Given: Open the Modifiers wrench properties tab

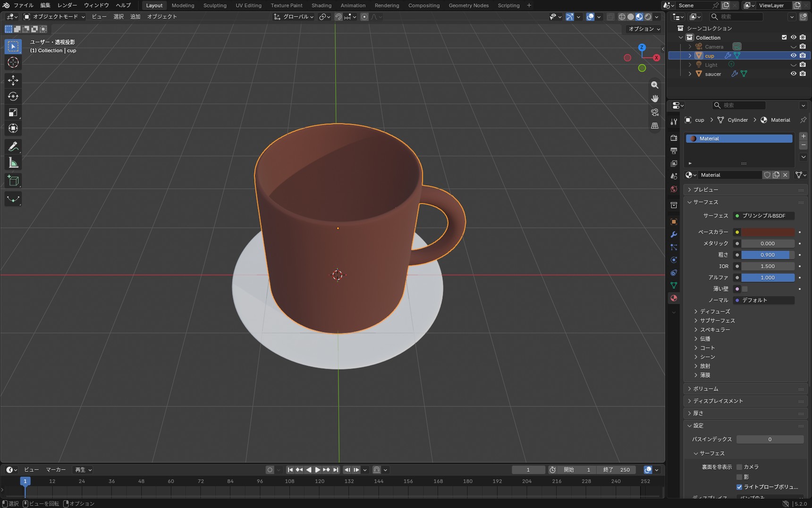Looking at the screenshot, I should click(674, 234).
